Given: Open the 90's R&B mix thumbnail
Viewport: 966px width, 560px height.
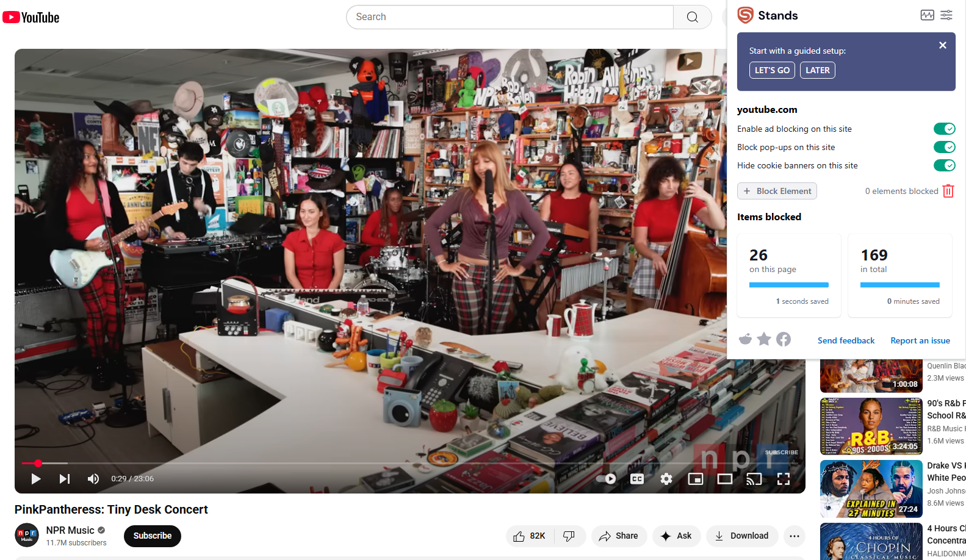Looking at the screenshot, I should coord(871,426).
